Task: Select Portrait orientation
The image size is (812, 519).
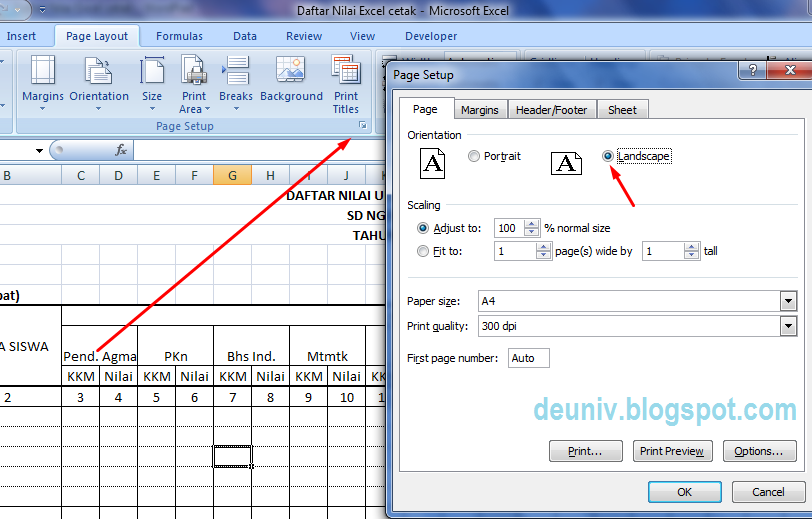Action: pyautogui.click(x=494, y=156)
